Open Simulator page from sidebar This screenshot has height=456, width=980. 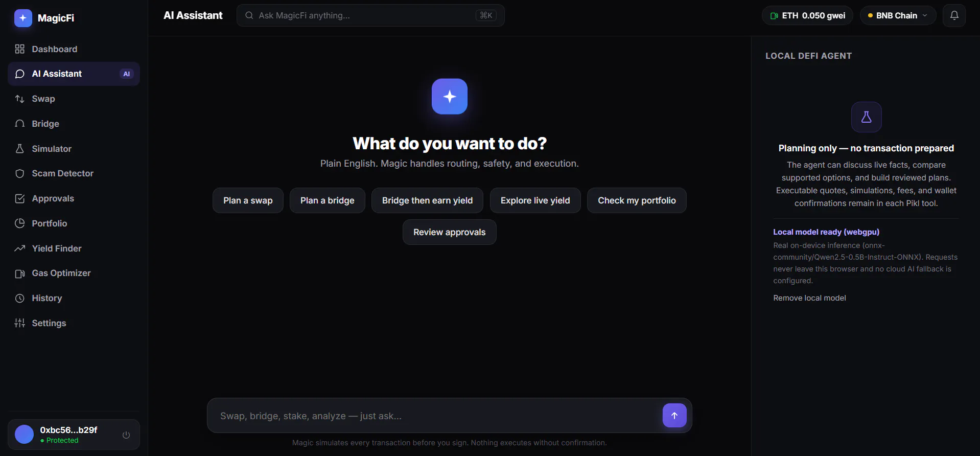tap(74, 149)
